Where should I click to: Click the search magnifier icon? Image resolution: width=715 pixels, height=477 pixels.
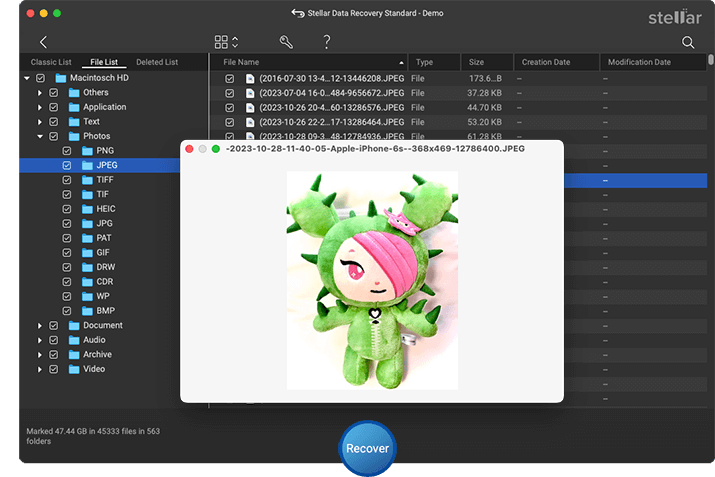(688, 42)
